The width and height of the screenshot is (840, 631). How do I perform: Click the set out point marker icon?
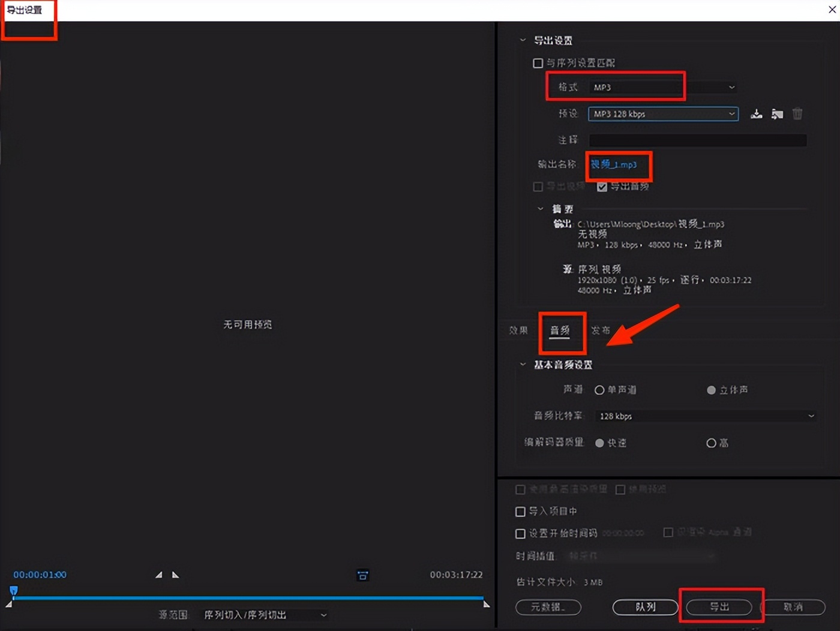click(175, 575)
